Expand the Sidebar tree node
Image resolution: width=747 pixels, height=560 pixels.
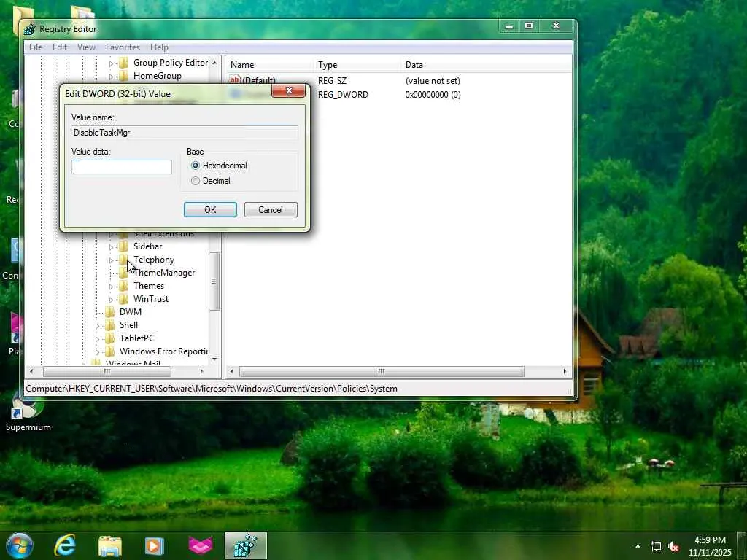pyautogui.click(x=111, y=246)
